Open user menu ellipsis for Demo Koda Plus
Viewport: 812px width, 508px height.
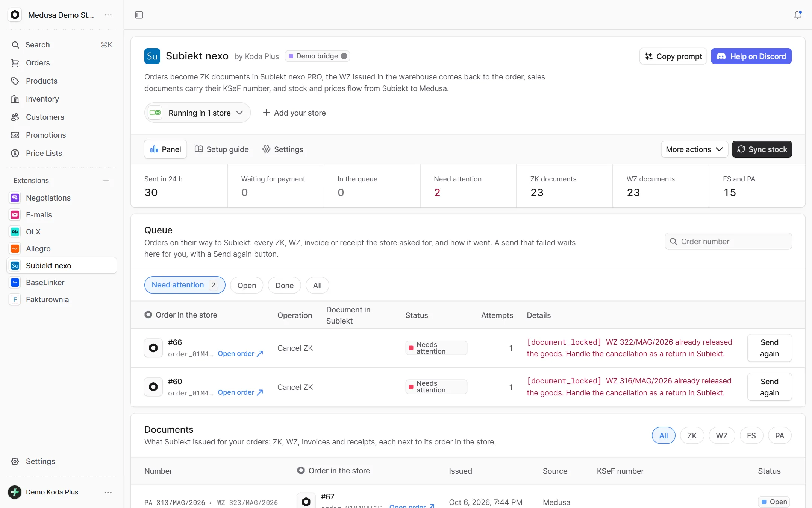point(108,492)
